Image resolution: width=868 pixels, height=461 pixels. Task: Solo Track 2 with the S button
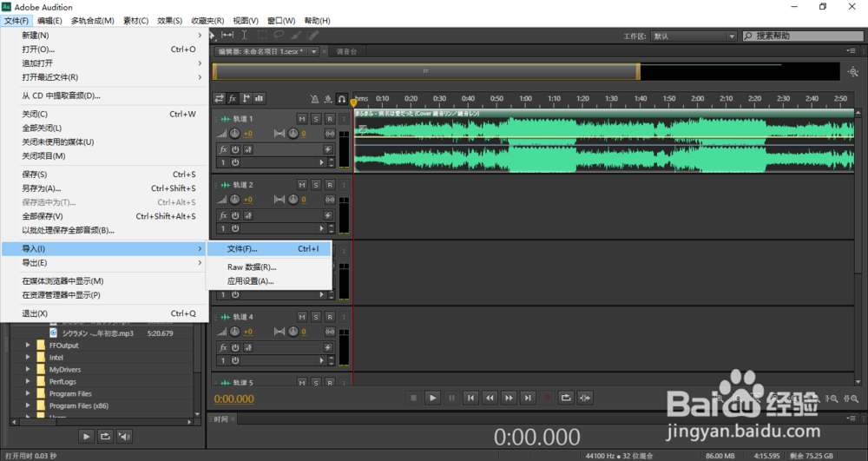pyautogui.click(x=316, y=184)
